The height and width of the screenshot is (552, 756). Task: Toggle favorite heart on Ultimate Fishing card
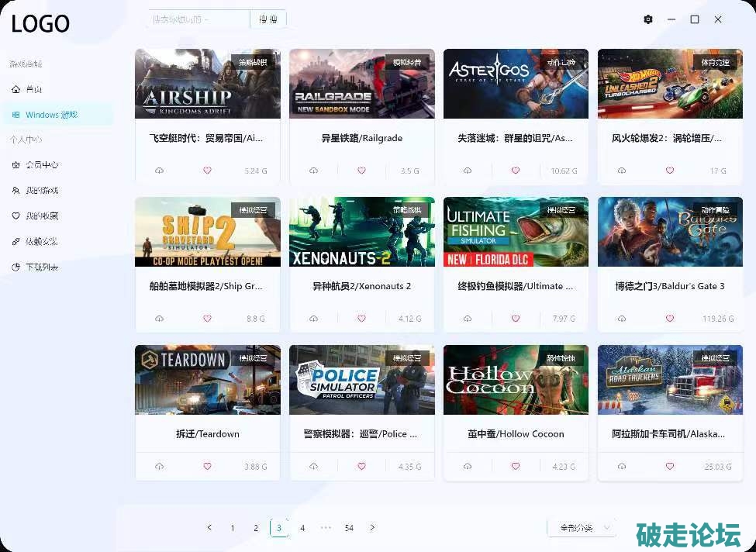(x=516, y=319)
